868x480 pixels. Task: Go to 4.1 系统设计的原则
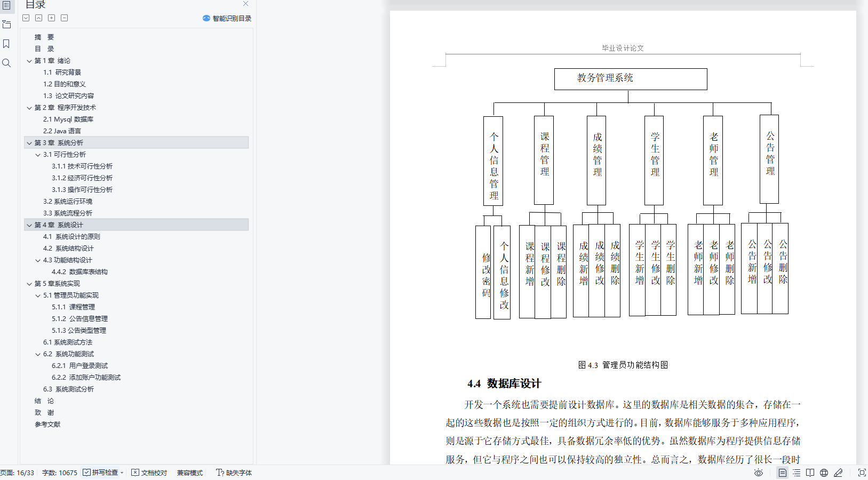[x=71, y=237]
